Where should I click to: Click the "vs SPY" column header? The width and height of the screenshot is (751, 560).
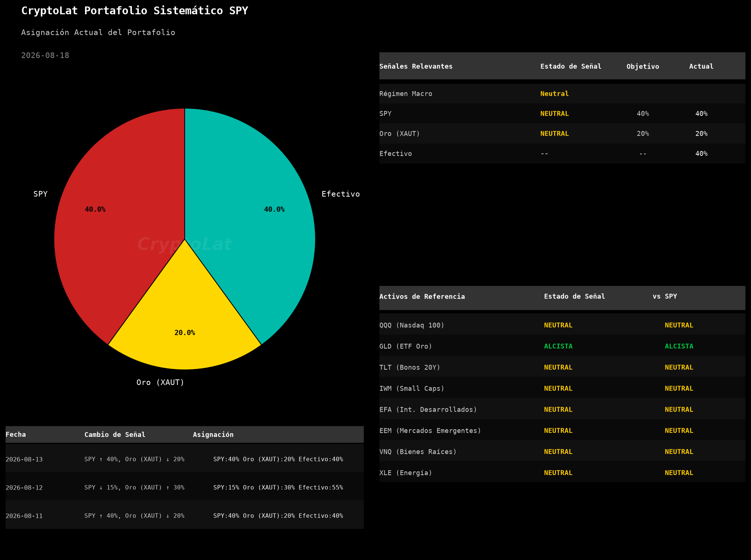coord(665,296)
